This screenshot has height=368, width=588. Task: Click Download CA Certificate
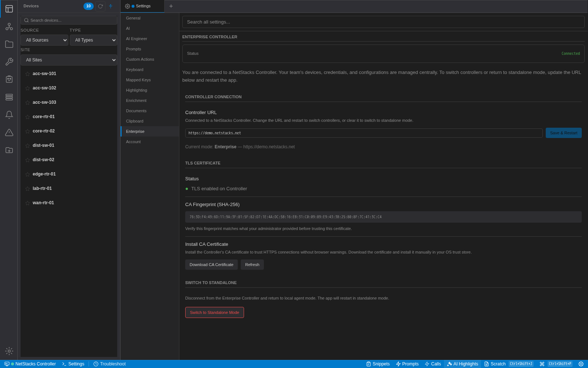(211, 265)
